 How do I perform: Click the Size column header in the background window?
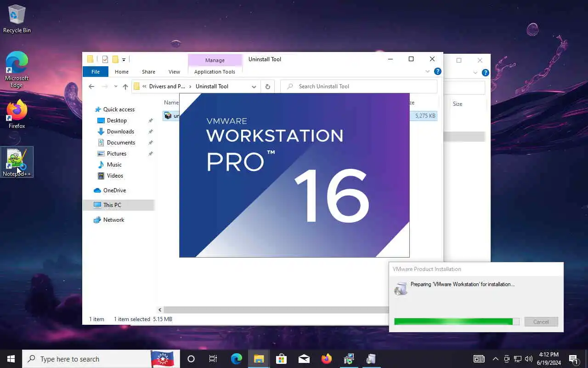pos(458,104)
